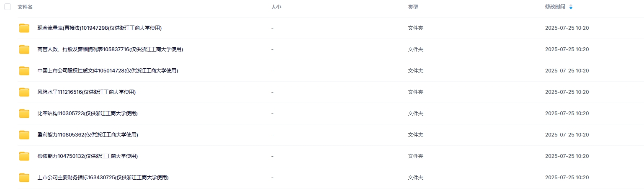Click folder icon beside 高管人数、持股及薪酬情况表
The image size is (644, 196).
tap(24, 49)
